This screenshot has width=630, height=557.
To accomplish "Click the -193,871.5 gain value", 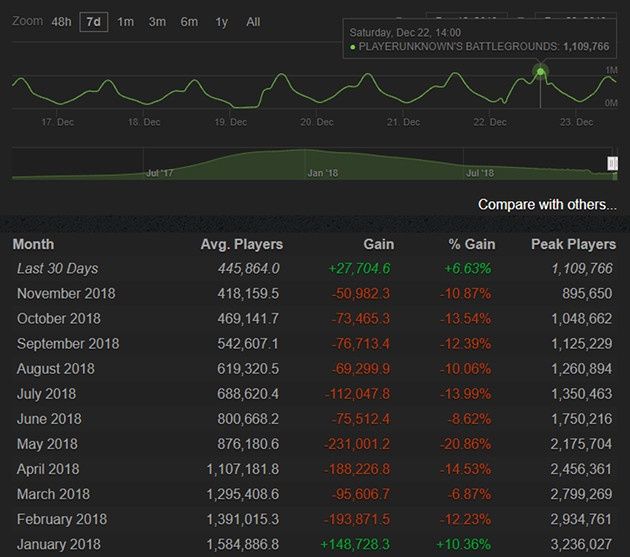I will (357, 520).
